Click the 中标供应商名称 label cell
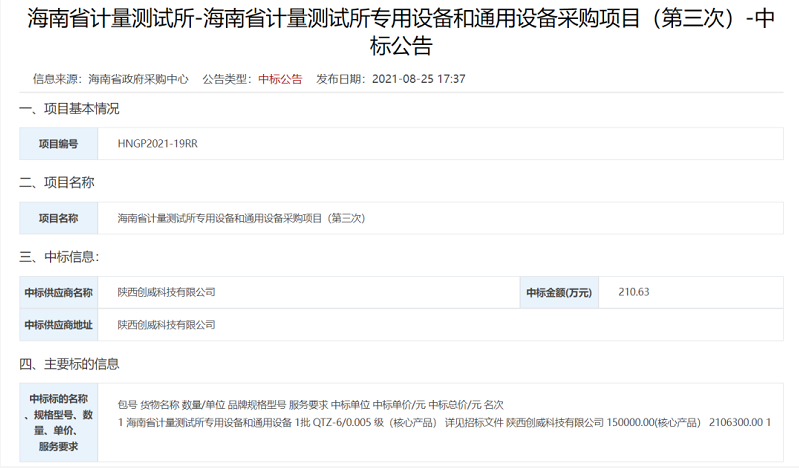 pyautogui.click(x=59, y=293)
